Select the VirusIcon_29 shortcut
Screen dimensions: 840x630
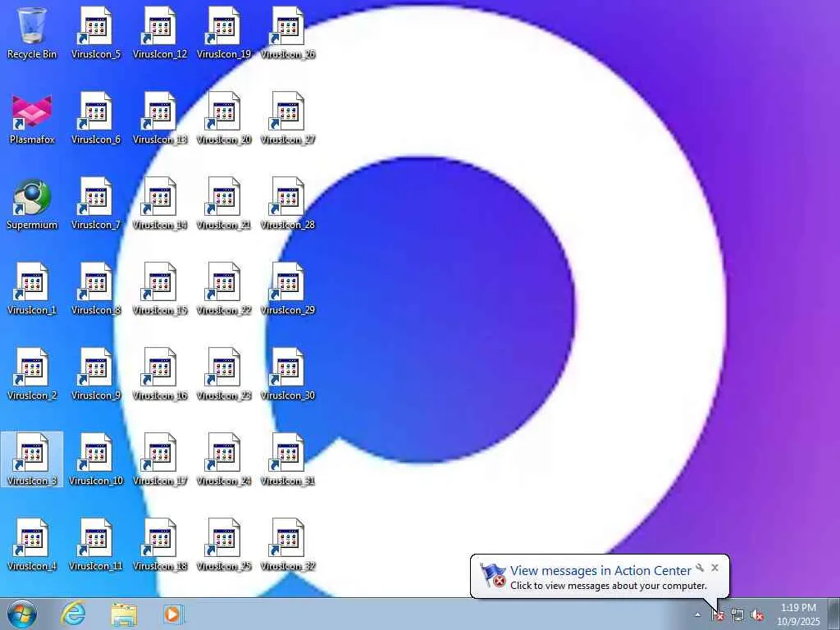[288, 290]
